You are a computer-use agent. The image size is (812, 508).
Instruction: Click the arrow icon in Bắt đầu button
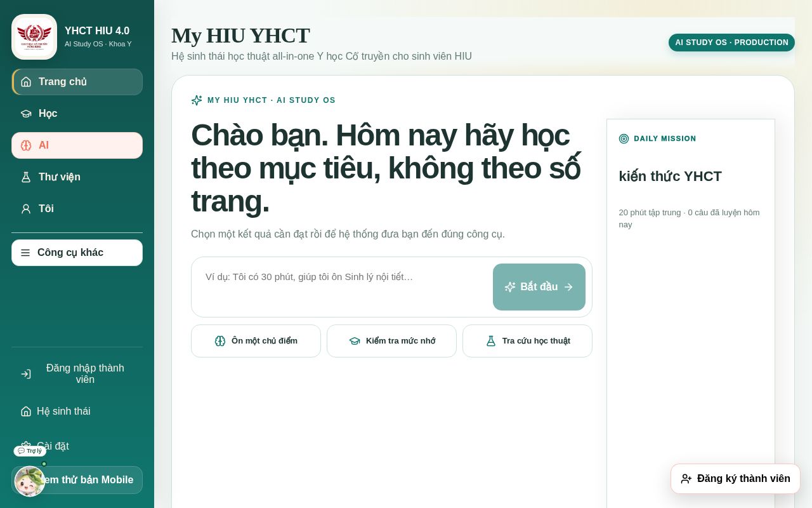[x=568, y=287]
